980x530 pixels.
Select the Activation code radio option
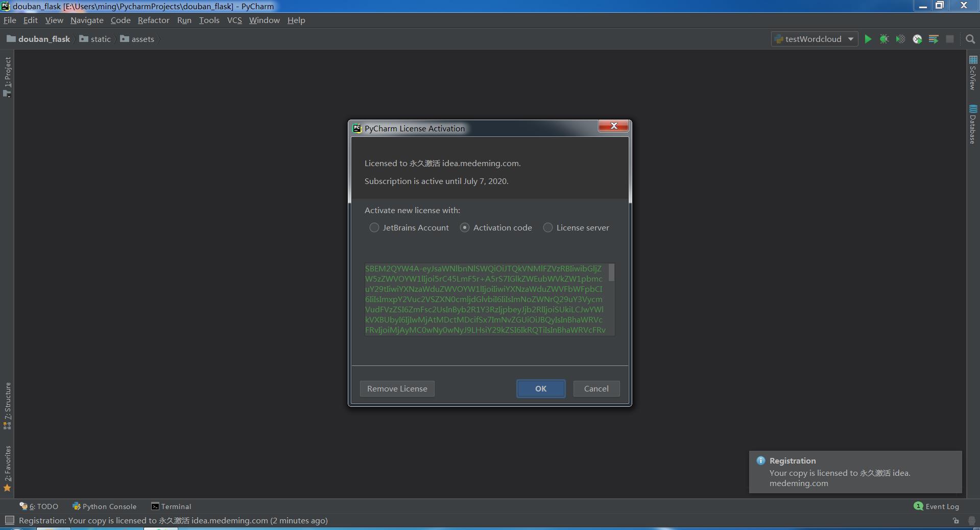coord(496,227)
